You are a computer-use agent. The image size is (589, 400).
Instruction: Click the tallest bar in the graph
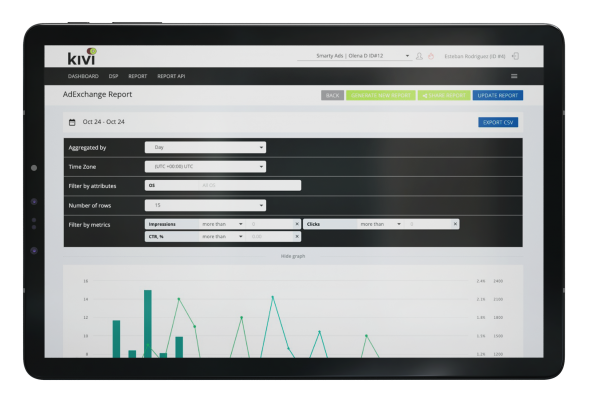pyautogui.click(x=148, y=323)
